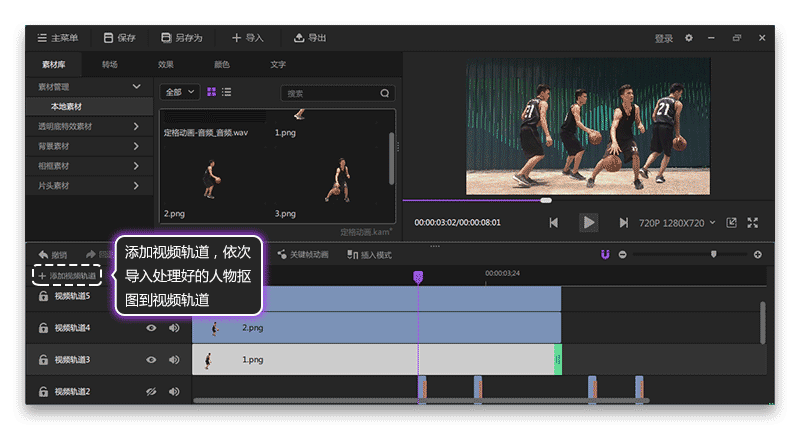The height and width of the screenshot is (430, 800).
Task: Click the 导出 export button
Action: coord(310,38)
